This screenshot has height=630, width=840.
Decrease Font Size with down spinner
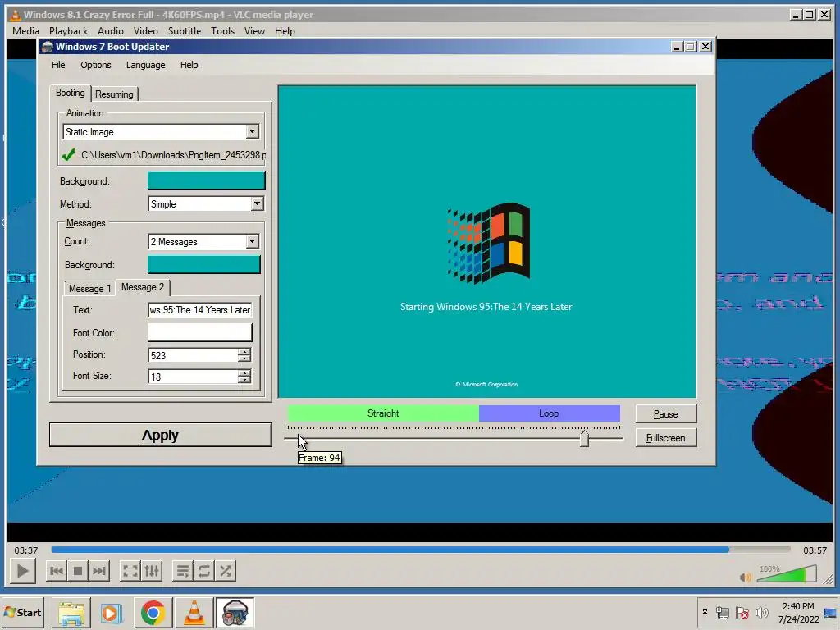point(244,381)
